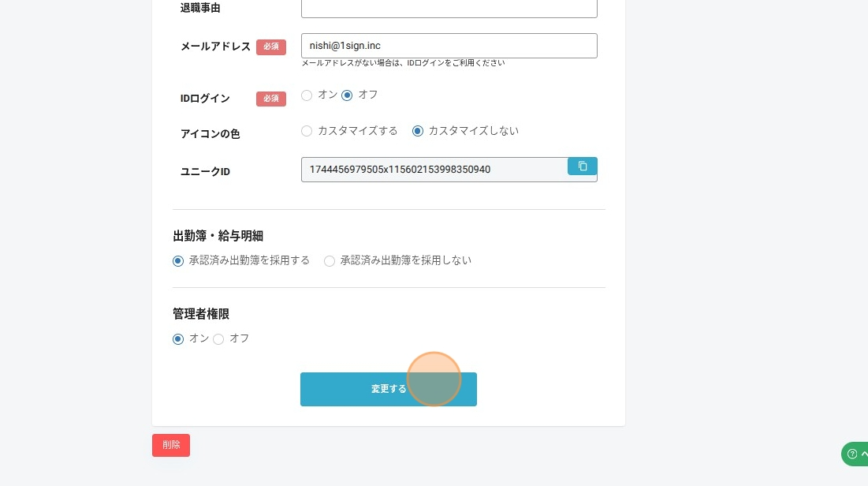Image resolution: width=868 pixels, height=486 pixels.
Task: Choose カスタマイズしない for icon color
Action: (x=418, y=131)
